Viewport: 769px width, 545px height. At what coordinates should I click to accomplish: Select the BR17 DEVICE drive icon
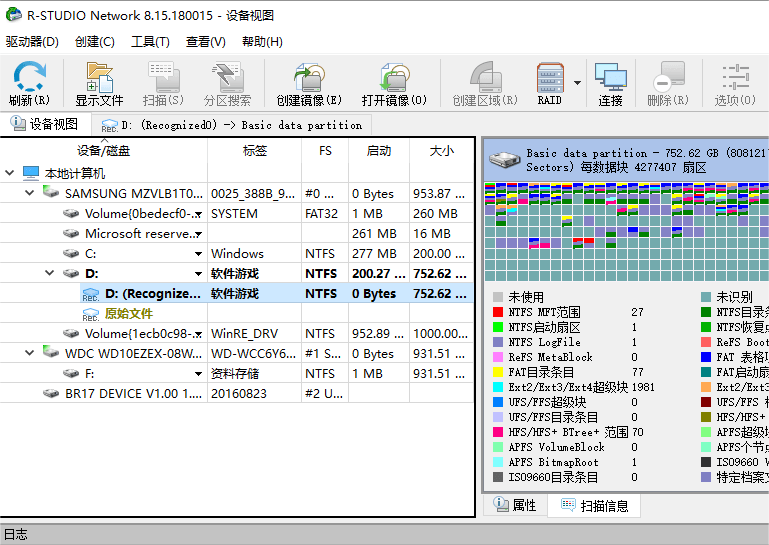(51, 393)
